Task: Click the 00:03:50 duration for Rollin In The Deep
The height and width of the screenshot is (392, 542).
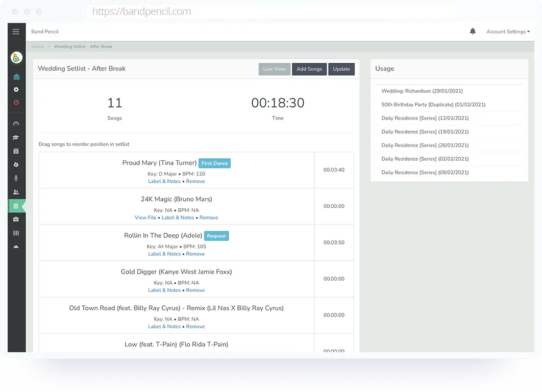Action: pyautogui.click(x=334, y=242)
